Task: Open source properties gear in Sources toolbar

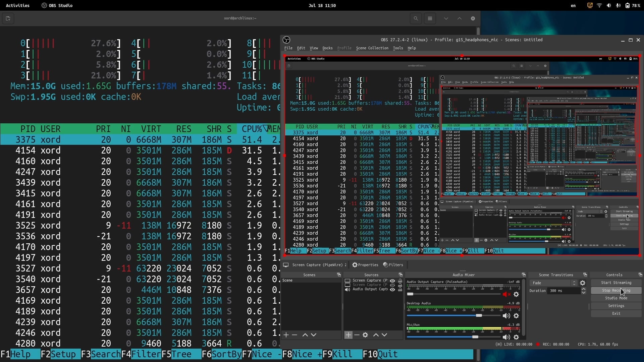Action: [365, 335]
